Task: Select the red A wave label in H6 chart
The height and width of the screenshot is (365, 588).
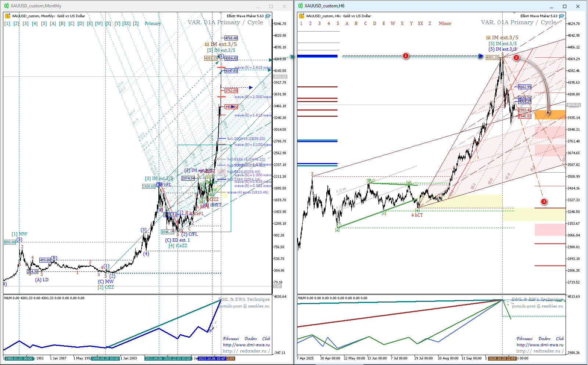Action: click(x=347, y=24)
